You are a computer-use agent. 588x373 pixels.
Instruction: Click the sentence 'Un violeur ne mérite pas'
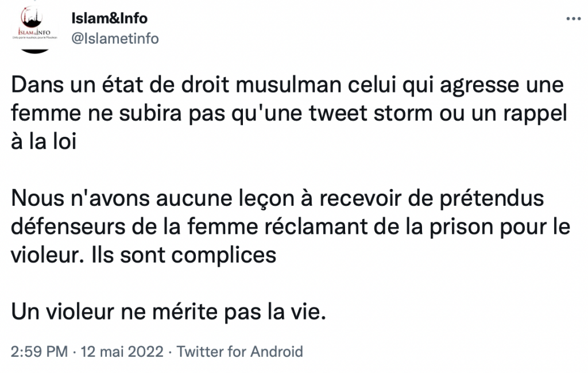pos(168,312)
